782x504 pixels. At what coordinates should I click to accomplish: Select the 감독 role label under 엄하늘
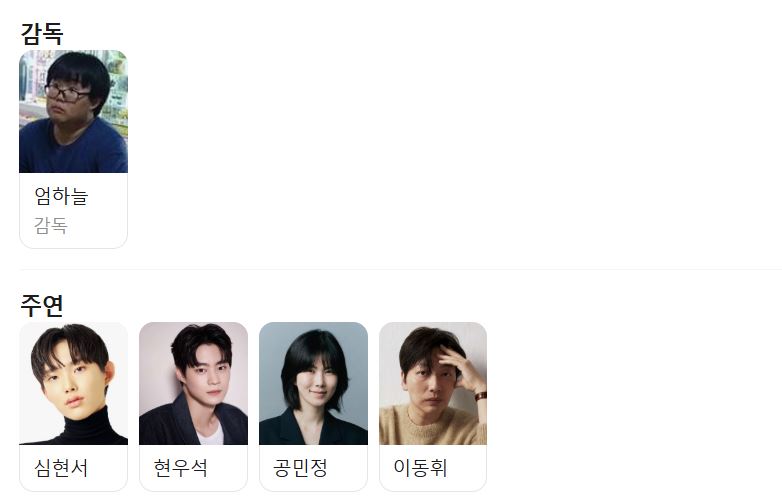tap(51, 226)
